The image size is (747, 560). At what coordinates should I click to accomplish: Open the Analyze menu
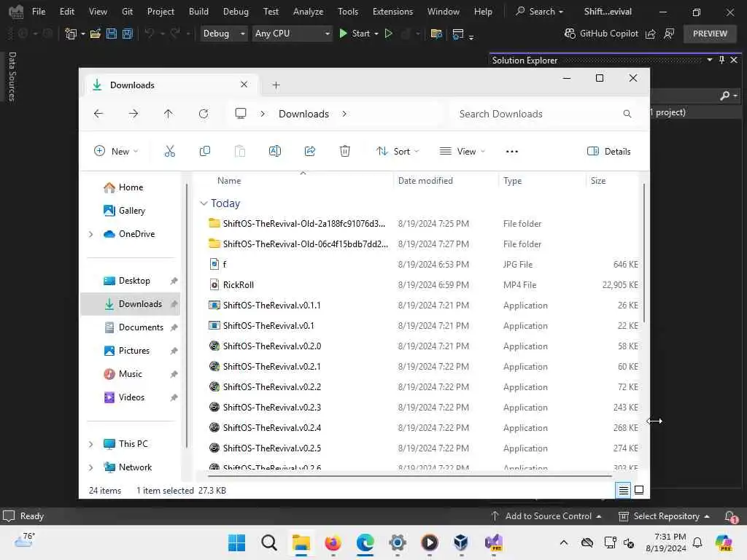click(x=309, y=12)
